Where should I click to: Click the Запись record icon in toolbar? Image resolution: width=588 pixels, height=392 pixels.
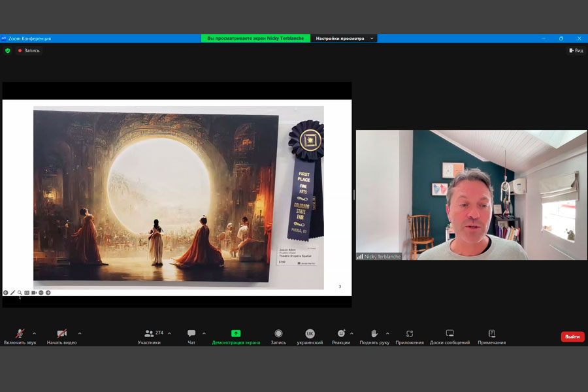click(278, 333)
